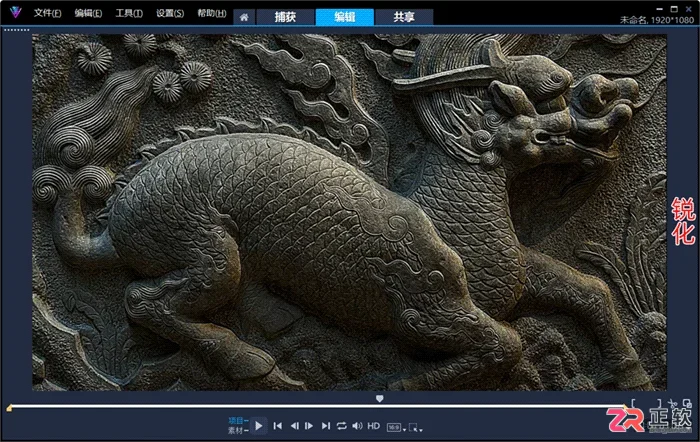This screenshot has width=700, height=442.
Task: Close the VideoStudio window
Action: pos(689,9)
